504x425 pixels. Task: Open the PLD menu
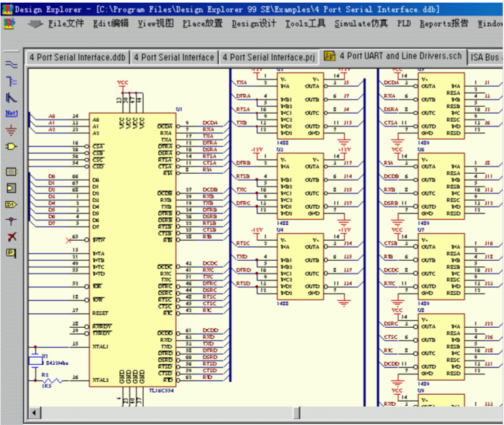click(404, 23)
